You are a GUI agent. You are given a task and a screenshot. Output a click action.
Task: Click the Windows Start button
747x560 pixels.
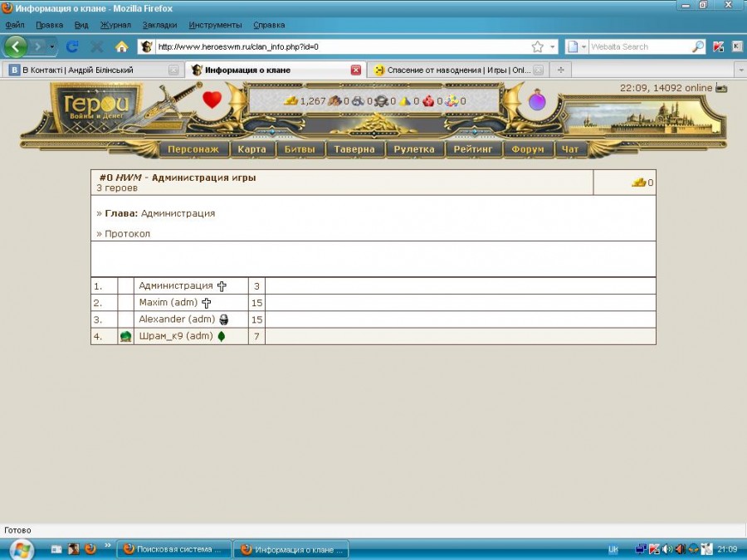click(22, 549)
